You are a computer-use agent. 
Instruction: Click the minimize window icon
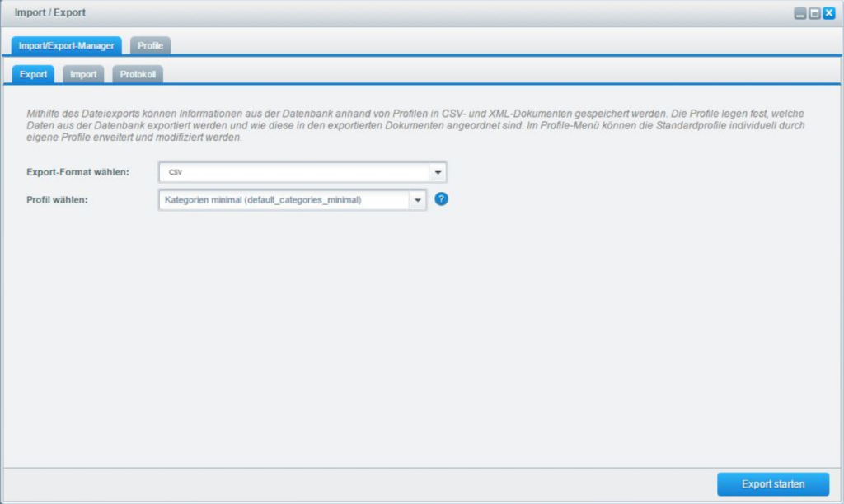[799, 12]
